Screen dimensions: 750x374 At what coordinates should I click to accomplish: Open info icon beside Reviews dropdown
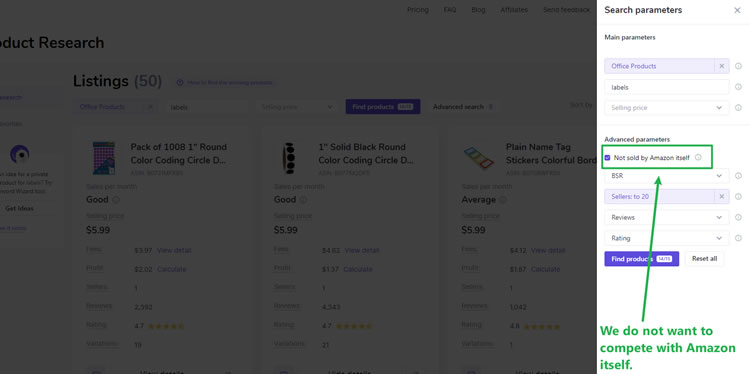(x=738, y=217)
